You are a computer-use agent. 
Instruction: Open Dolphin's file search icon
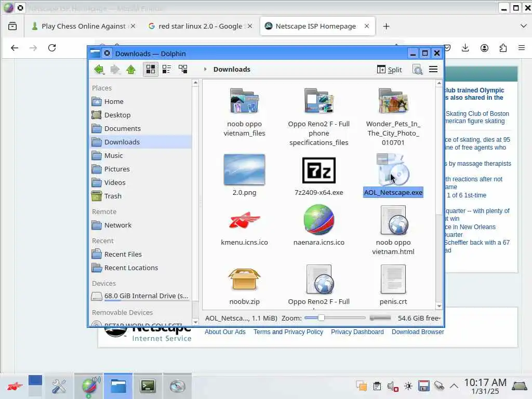(417, 70)
